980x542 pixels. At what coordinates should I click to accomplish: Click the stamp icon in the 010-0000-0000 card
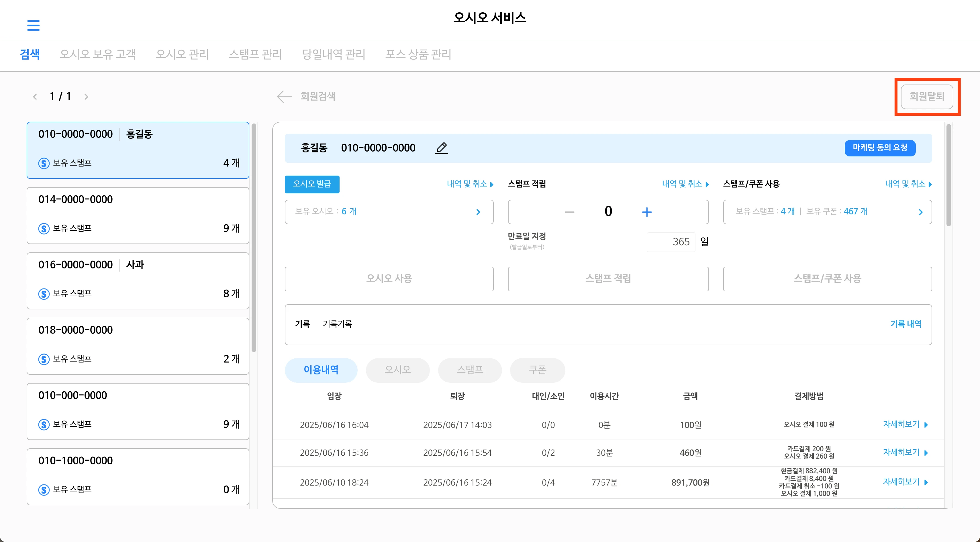point(44,163)
